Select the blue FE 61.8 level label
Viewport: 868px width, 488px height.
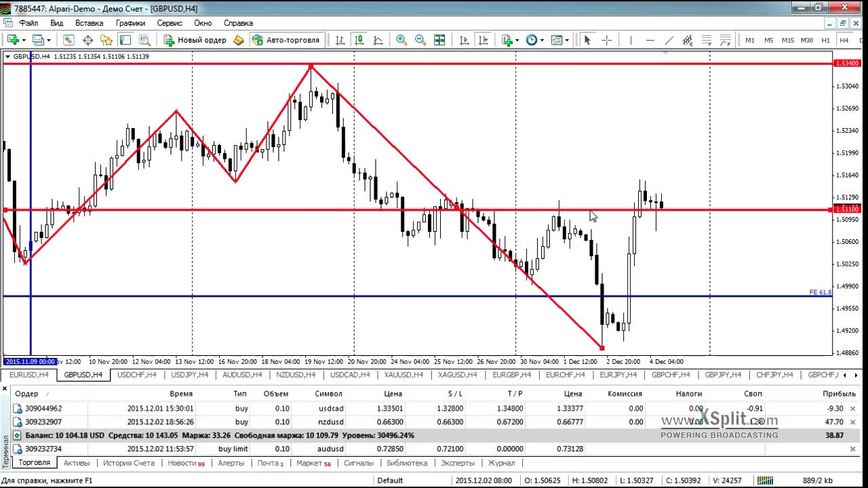click(x=820, y=292)
